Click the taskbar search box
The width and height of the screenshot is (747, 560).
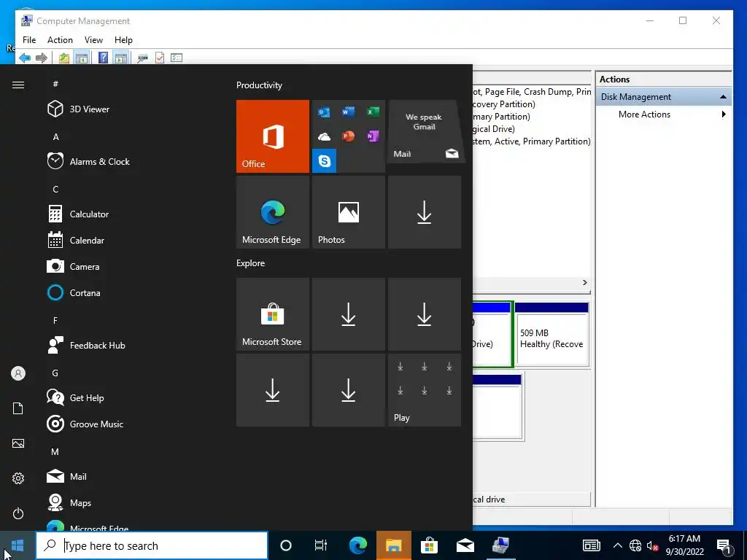(x=152, y=545)
